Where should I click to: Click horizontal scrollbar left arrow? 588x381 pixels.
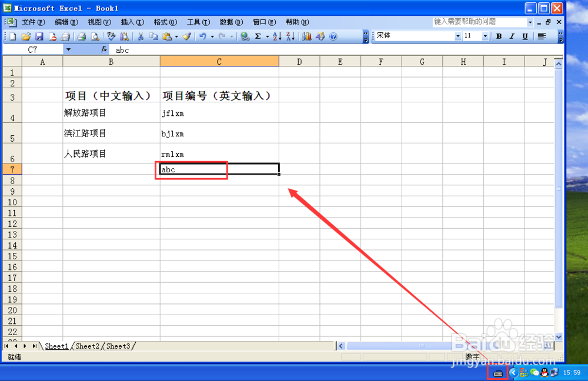(340, 346)
